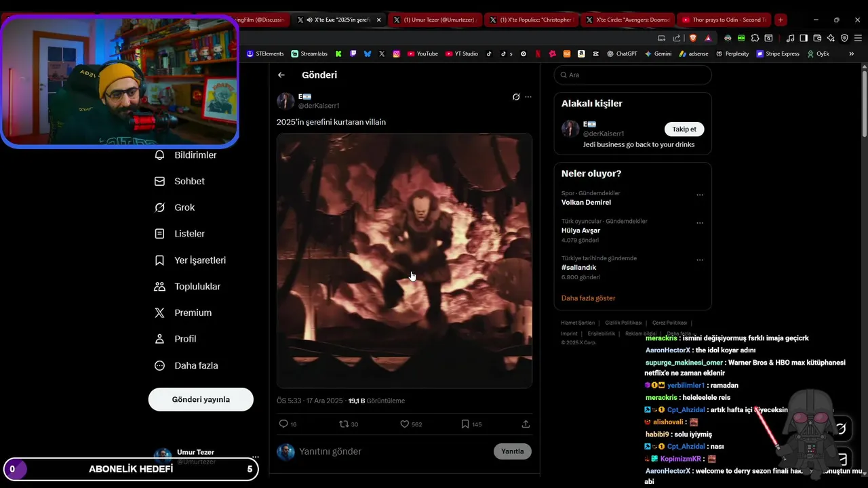This screenshot has width=868, height=488.
Task: Open the Stripe Express bookmark
Action: (x=778, y=54)
